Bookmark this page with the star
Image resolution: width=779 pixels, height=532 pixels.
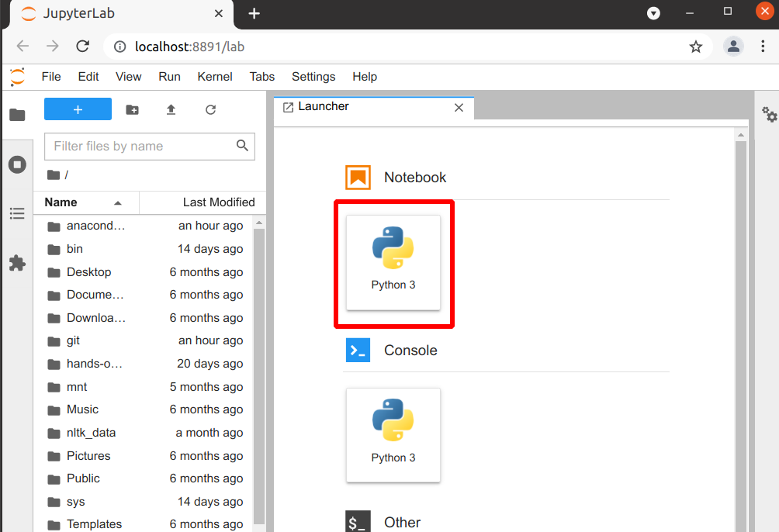[695, 47]
